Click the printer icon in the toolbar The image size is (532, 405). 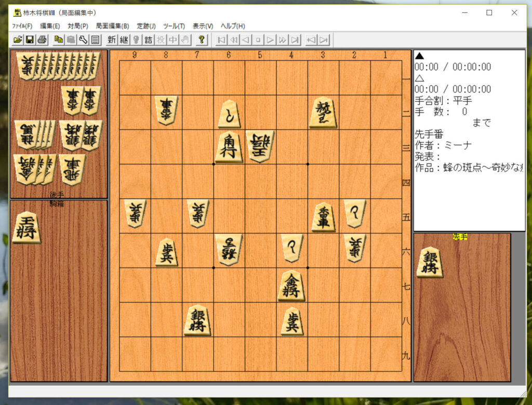(42, 39)
